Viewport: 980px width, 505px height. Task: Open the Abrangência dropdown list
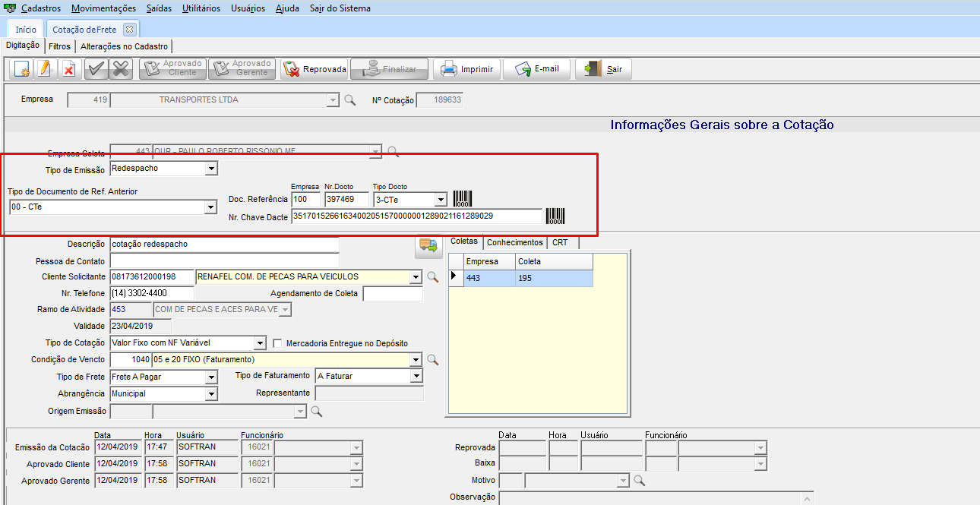tap(211, 394)
